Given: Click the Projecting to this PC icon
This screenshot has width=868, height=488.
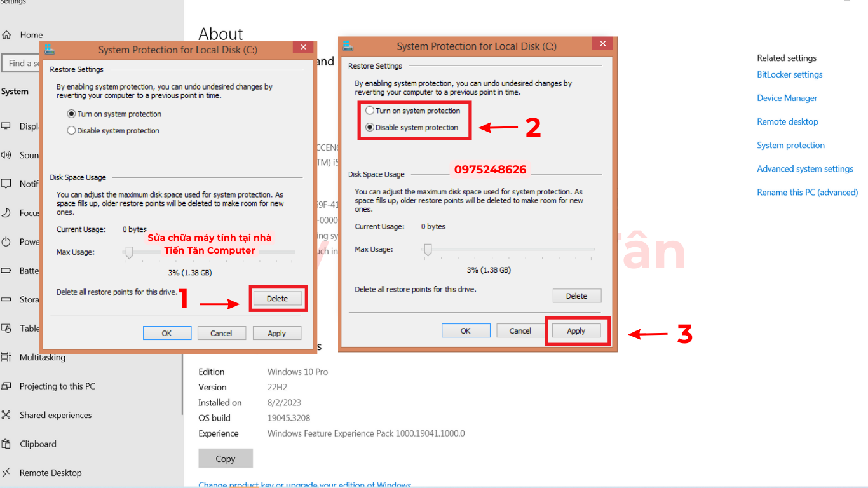Looking at the screenshot, I should (6, 386).
